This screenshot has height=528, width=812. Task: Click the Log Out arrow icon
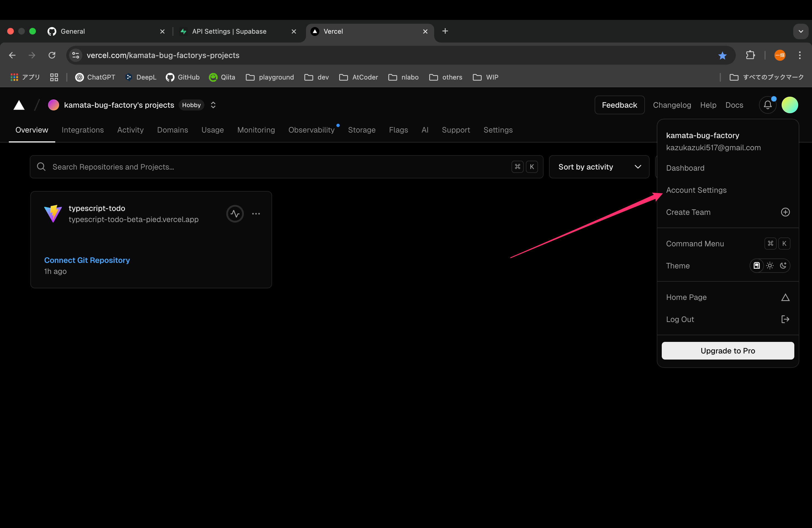click(x=785, y=319)
